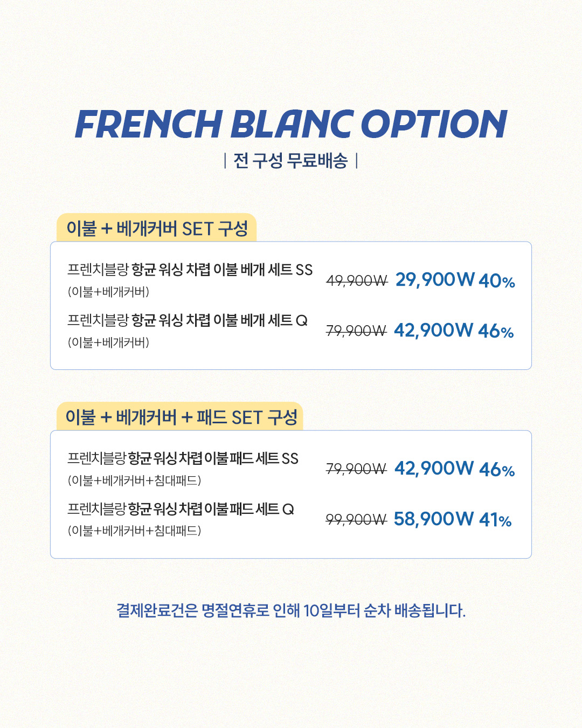This screenshot has height=728, width=582.
Task: Select the 이불 + 베개커버 SET 구성 tab label
Action: pos(157,229)
